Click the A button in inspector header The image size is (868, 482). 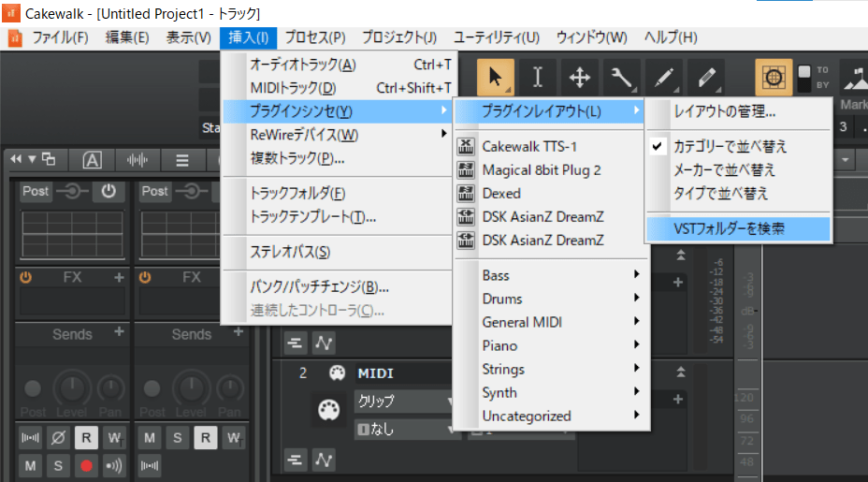coord(92,160)
